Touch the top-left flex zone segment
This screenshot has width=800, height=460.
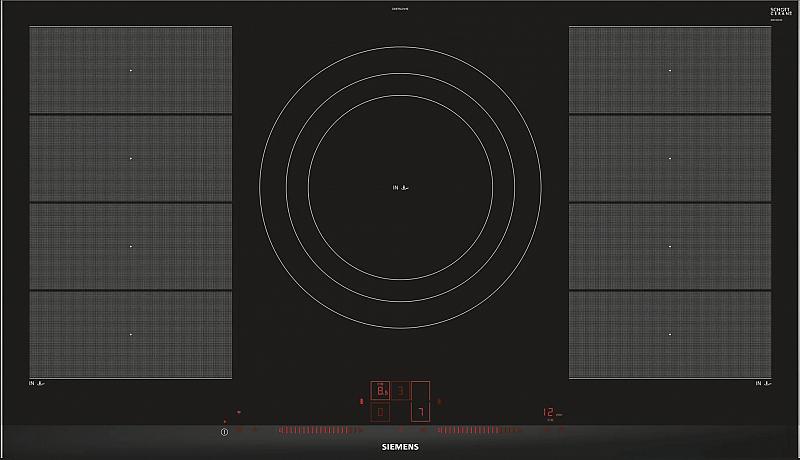pos(131,70)
